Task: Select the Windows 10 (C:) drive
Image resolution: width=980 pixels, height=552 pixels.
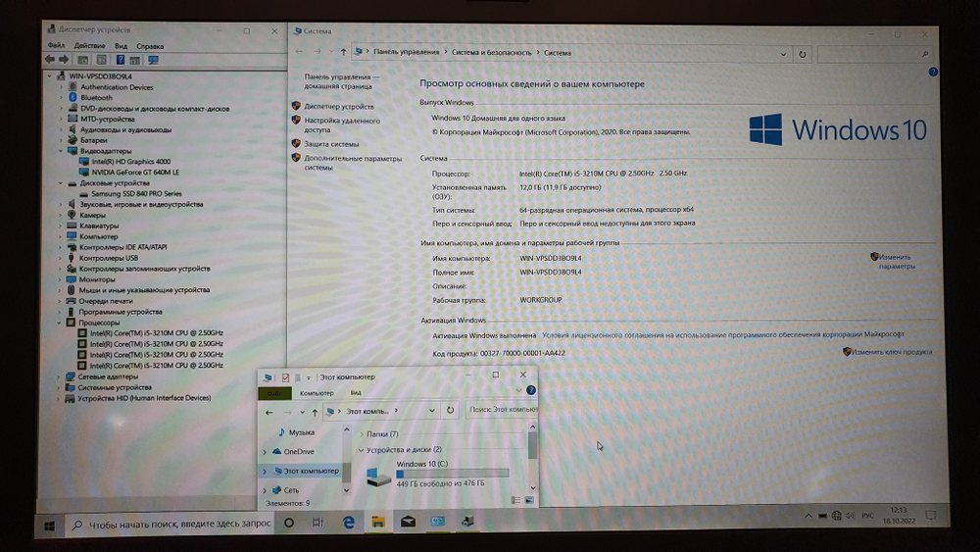Action: pos(437,474)
